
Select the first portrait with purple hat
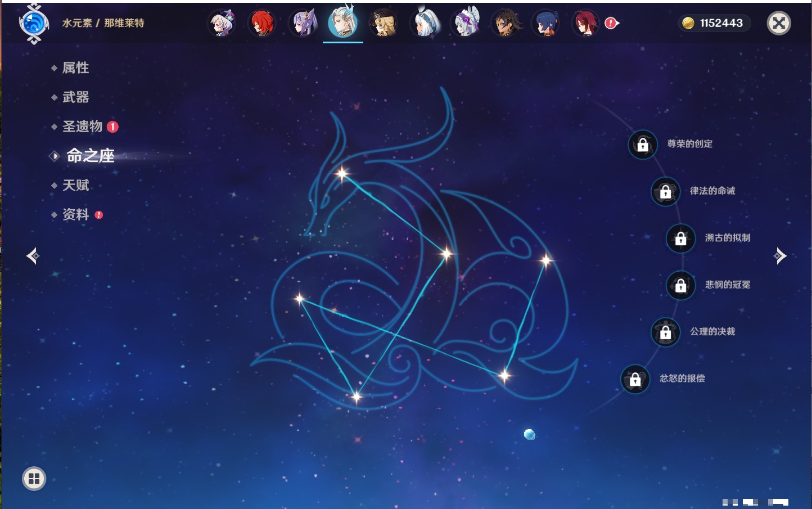(x=222, y=24)
